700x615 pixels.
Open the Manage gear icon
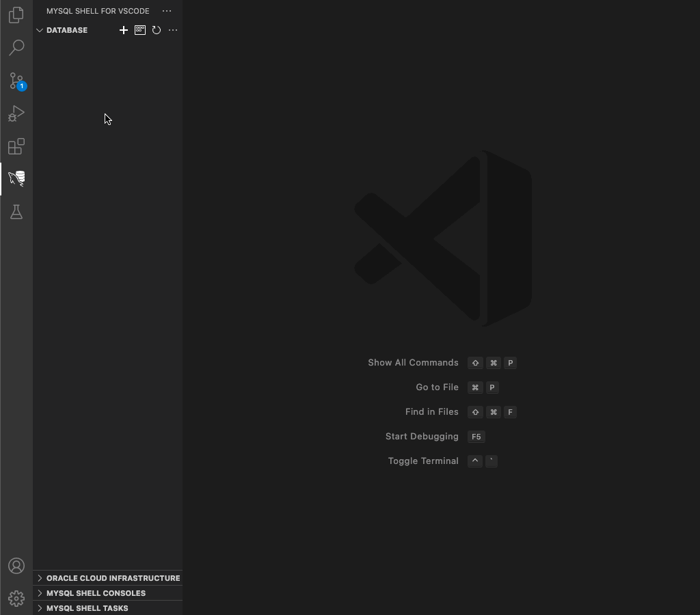point(16,598)
